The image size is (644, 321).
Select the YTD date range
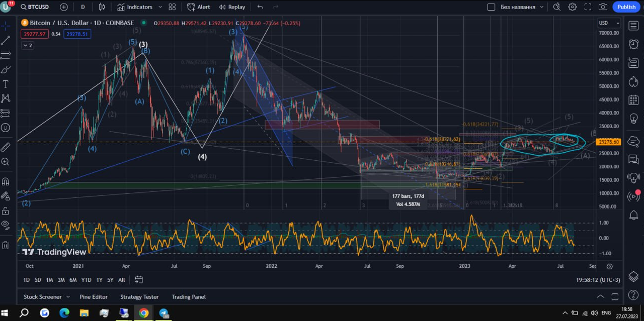point(86,280)
